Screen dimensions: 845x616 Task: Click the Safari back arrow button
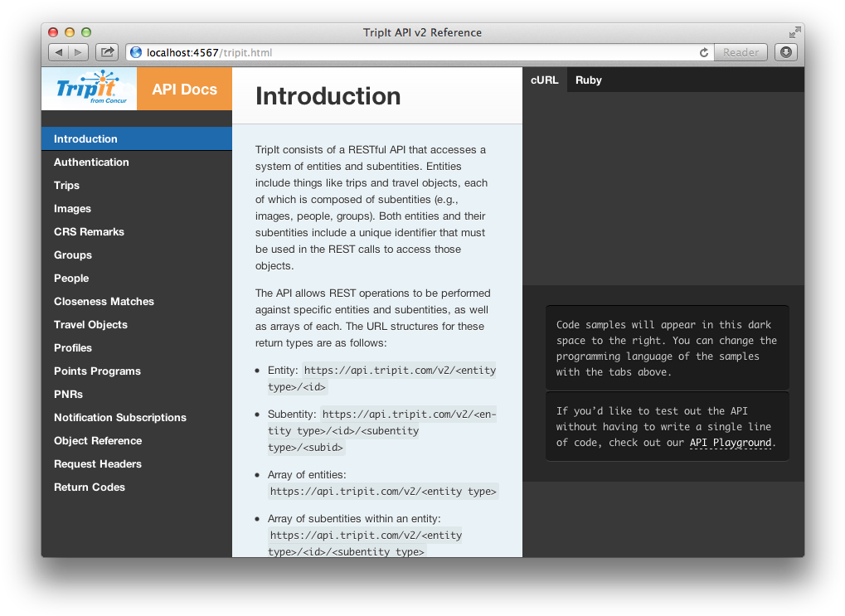click(x=58, y=52)
